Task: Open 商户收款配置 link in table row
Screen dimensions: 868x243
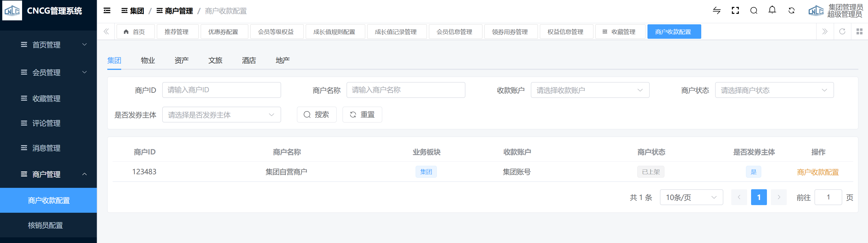Action: click(x=817, y=172)
